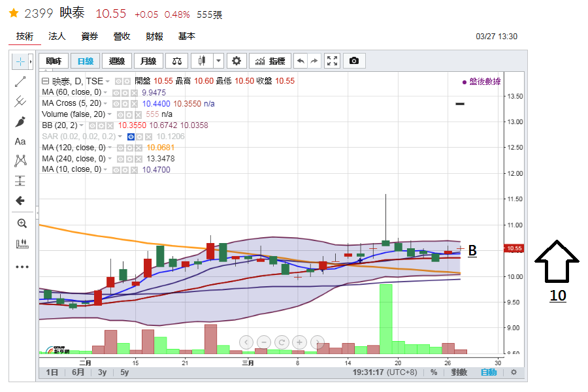Expand the crosshair tool flyout arrow
This screenshot has width=588, height=392.
click(31, 61)
